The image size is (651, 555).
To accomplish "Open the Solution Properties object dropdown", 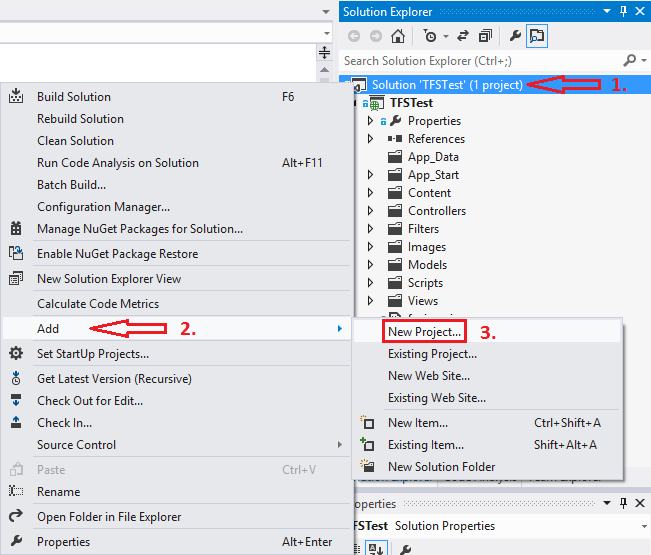I will [644, 526].
